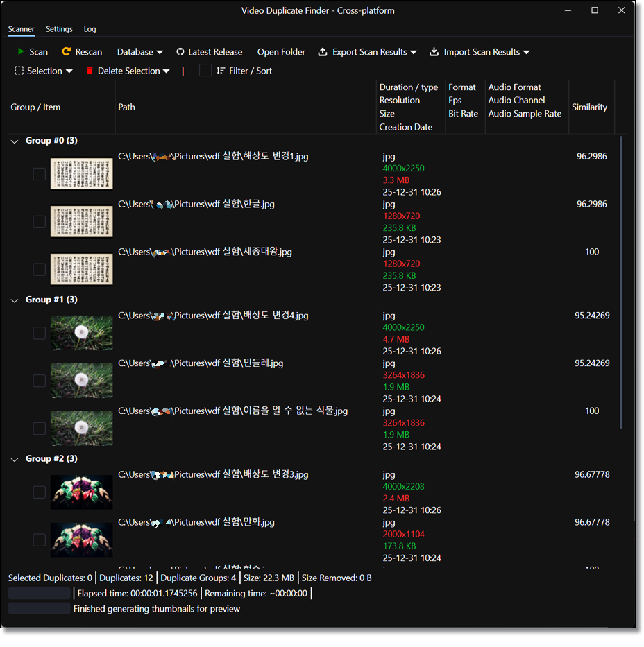Switch to the Log tab
The image size is (644, 647).
tap(90, 29)
